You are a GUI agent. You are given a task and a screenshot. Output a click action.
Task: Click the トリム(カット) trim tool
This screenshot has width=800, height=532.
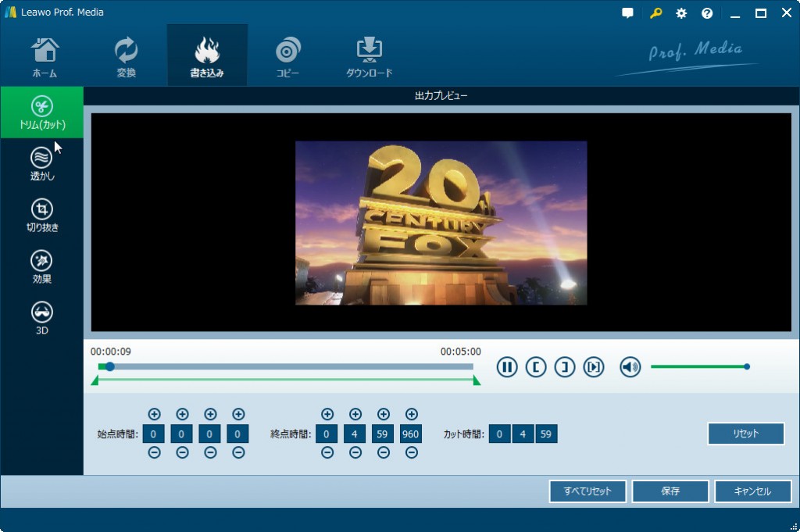point(42,112)
